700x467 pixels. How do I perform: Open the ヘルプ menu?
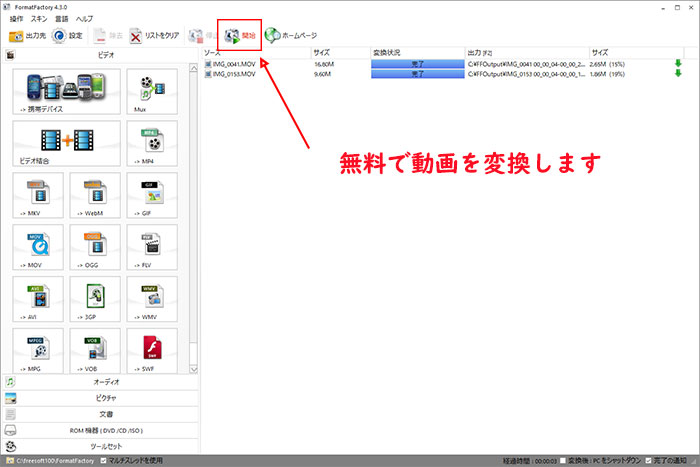pos(84,19)
